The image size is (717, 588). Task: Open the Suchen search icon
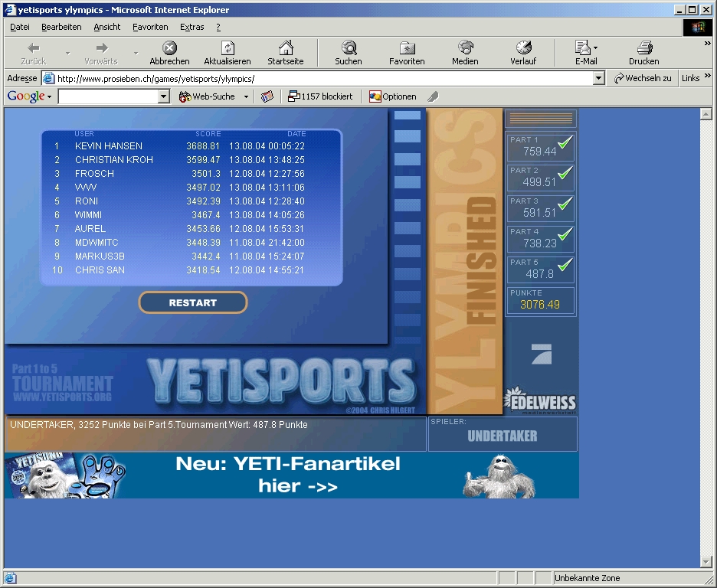[x=349, y=47]
